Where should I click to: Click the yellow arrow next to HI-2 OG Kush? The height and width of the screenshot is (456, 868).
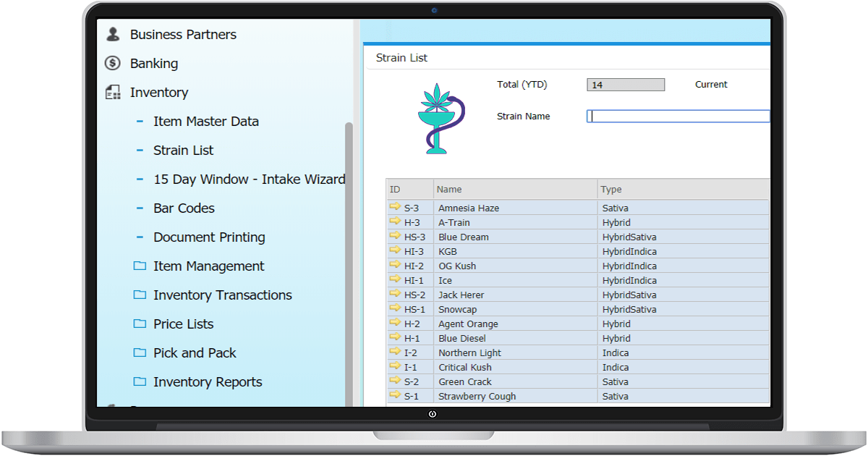click(x=395, y=265)
